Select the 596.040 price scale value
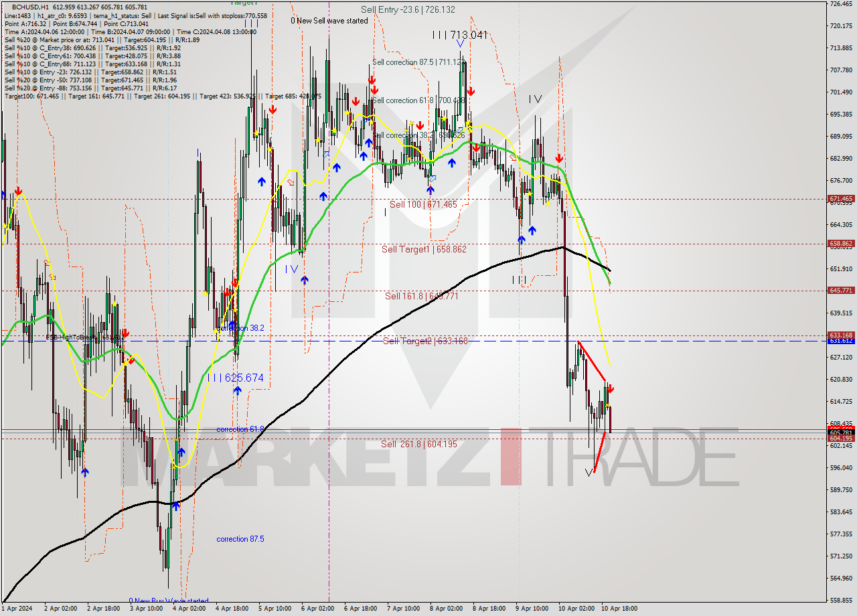This screenshot has height=616, width=857. tap(841, 468)
